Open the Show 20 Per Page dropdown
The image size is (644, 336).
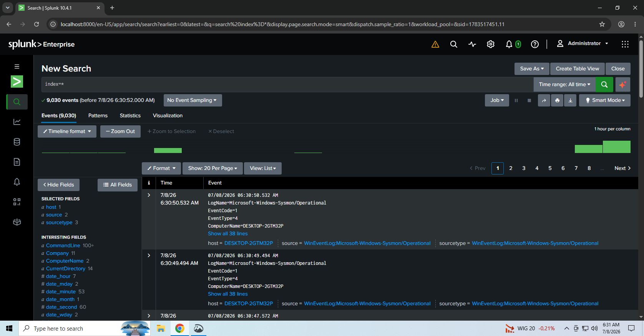(212, 168)
